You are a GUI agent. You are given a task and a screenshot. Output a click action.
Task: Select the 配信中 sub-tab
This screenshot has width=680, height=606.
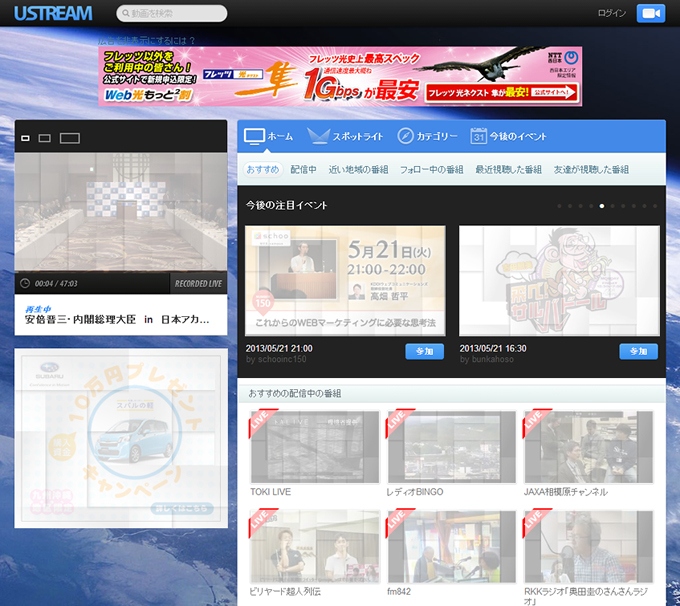[304, 169]
